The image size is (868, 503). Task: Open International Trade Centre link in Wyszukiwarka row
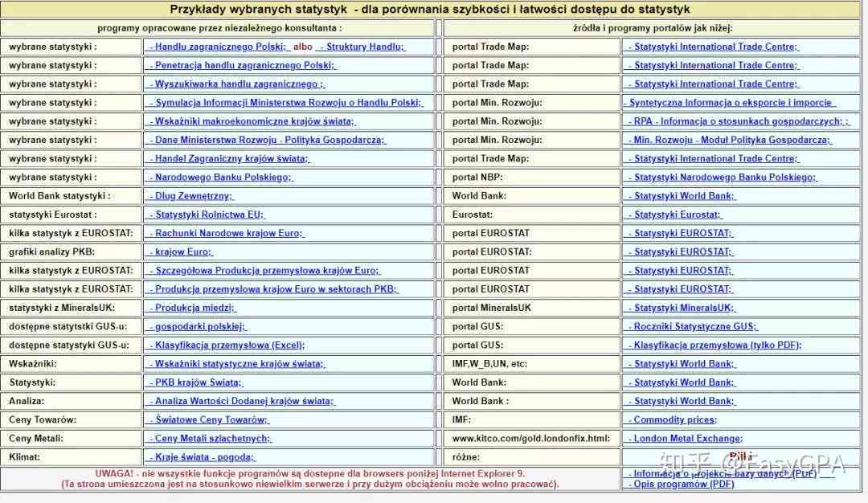click(712, 84)
